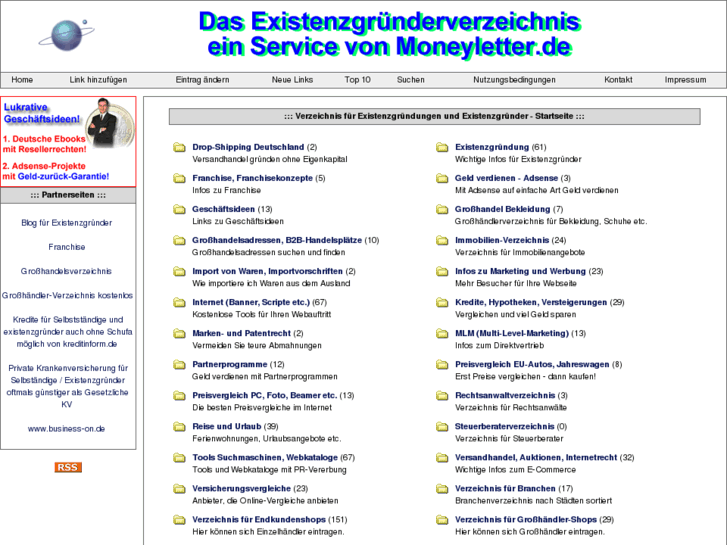Click Deutsche Ebooks mit Resellerrechten ad text

pyautogui.click(x=45, y=144)
